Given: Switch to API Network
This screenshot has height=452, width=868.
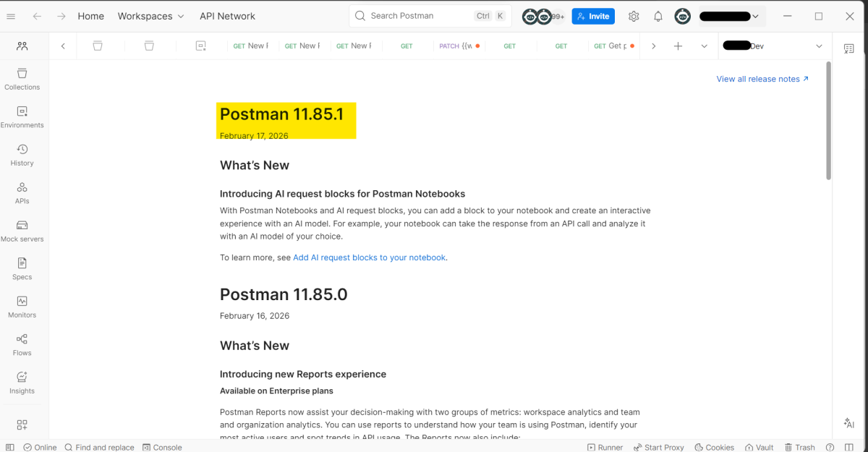Looking at the screenshot, I should click(x=227, y=15).
